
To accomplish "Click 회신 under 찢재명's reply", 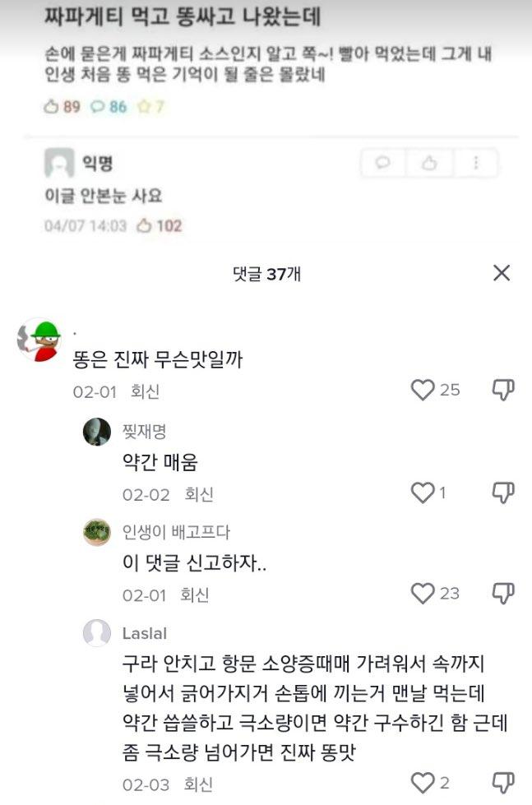I will pos(198,494).
